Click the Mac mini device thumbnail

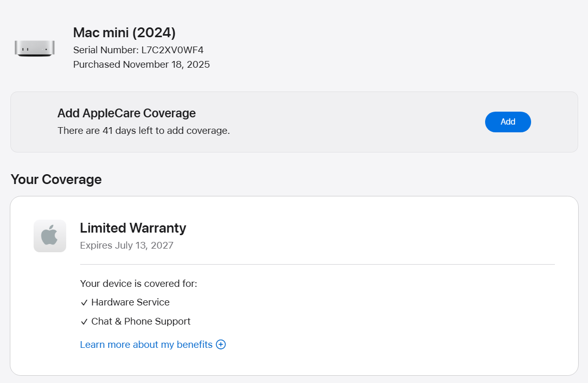(x=35, y=49)
